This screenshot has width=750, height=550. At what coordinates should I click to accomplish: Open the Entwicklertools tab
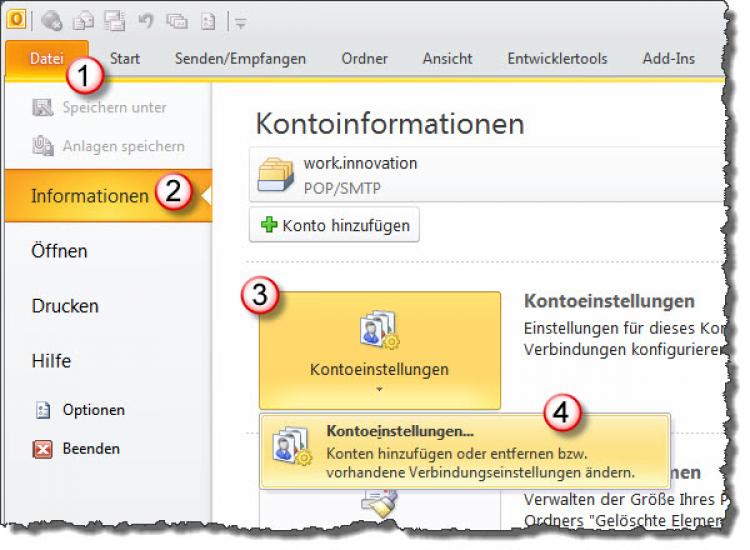tap(557, 58)
